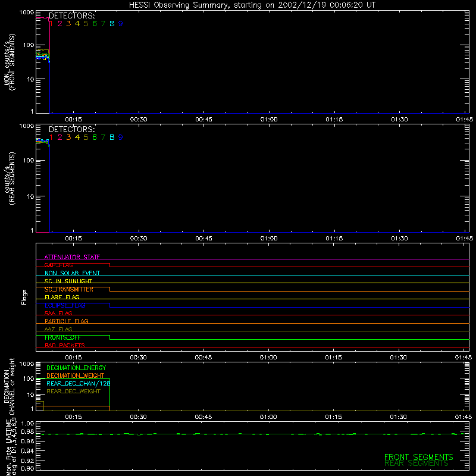Select the DETECTORS: label in the rear segments panel
The width and height of the screenshot is (476, 476).
(72, 130)
